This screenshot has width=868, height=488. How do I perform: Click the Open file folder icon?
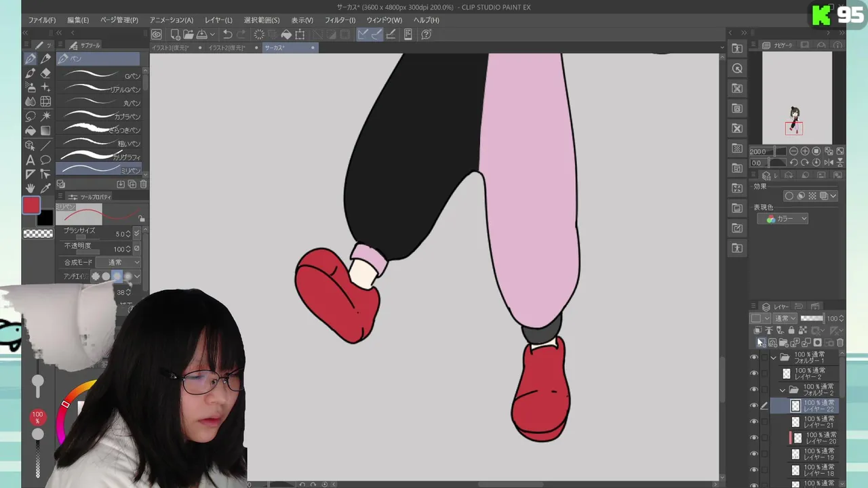pos(188,35)
